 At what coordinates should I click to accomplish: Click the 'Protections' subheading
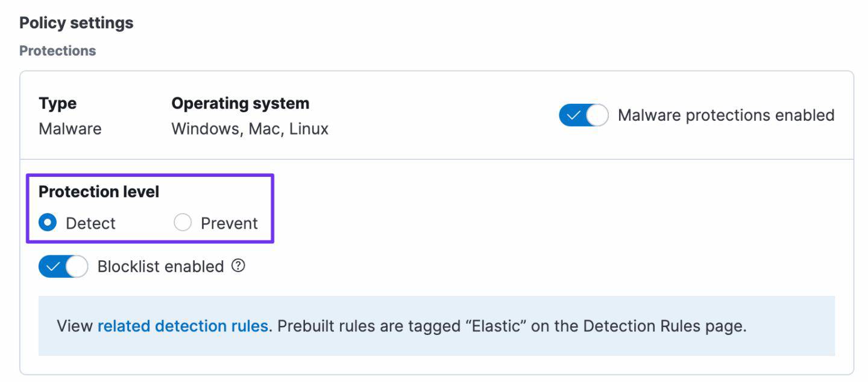coord(57,51)
